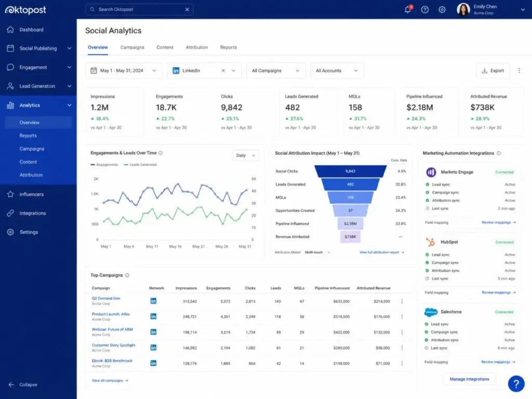Select Attribution under Analytics in sidebar
This screenshot has height=399, width=532.
(x=31, y=175)
